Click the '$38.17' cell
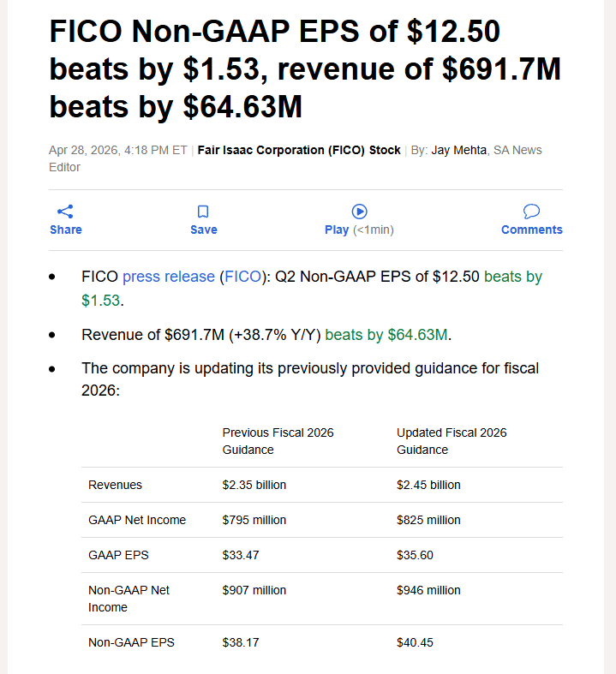The width and height of the screenshot is (616, 674). (240, 642)
